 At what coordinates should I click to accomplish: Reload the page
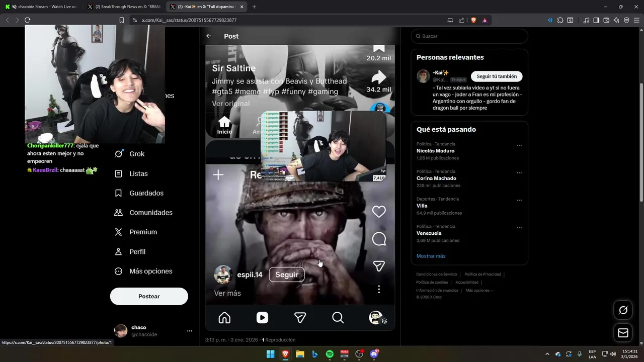27,20
